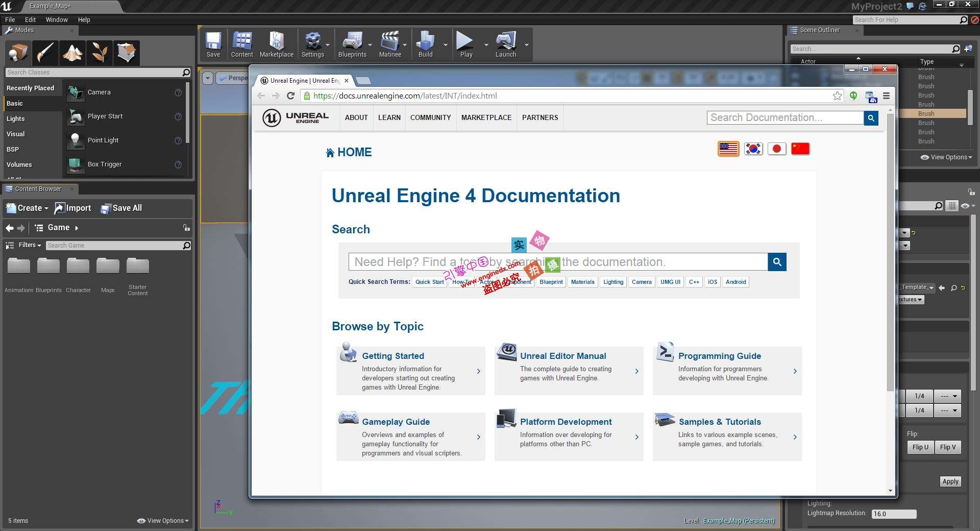The image size is (980, 531).
Task: Open the Starter Content folder
Action: (137, 277)
